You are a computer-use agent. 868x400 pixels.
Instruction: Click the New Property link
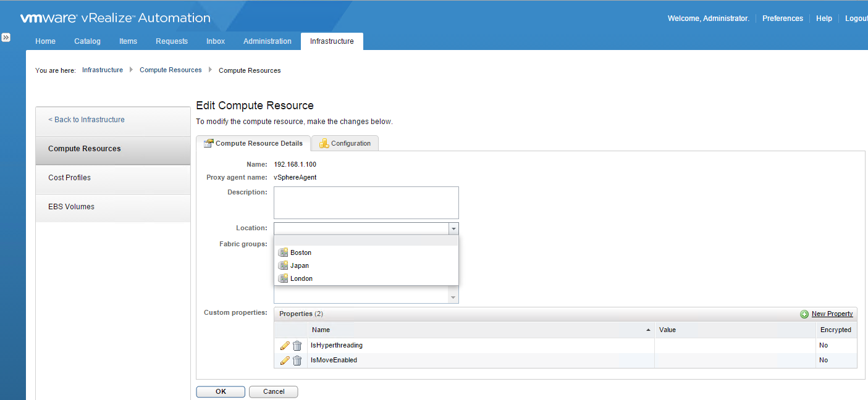(832, 314)
